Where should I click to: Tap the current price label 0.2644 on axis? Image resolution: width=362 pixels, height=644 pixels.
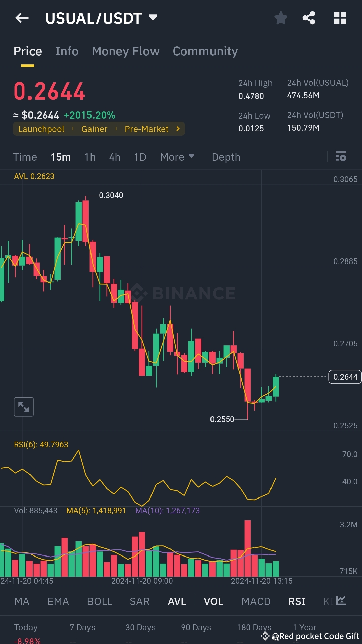[x=345, y=377]
